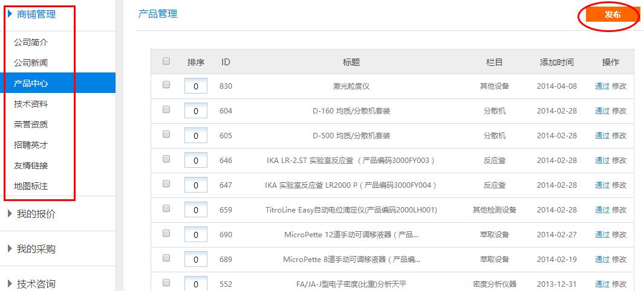Open 公司新闻 in sidebar
This screenshot has height=291, width=644.
tap(31, 63)
